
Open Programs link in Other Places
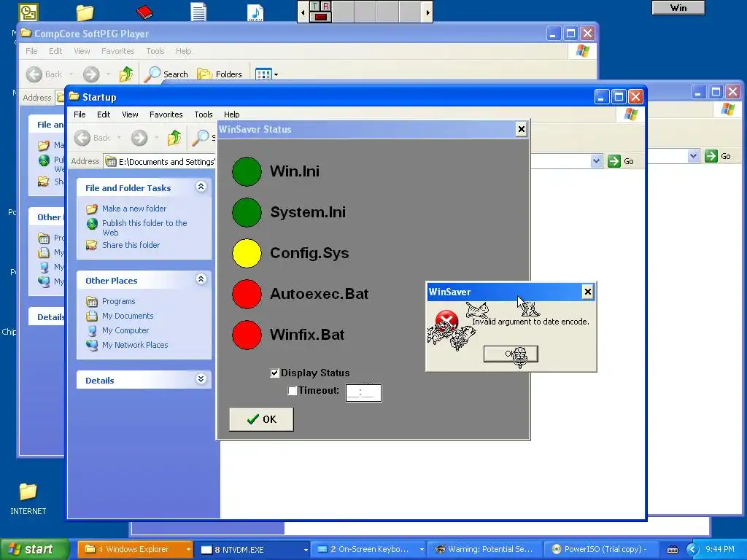click(x=119, y=301)
